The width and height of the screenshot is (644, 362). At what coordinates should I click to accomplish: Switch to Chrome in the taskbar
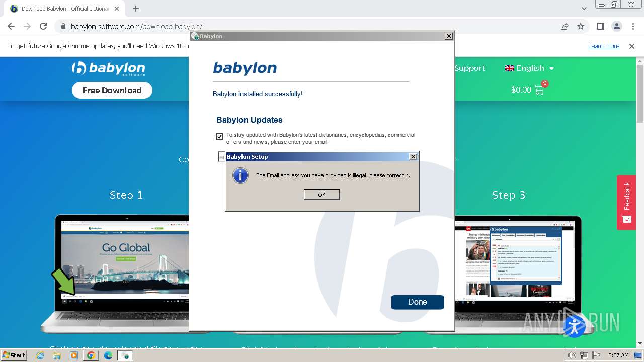point(91,355)
